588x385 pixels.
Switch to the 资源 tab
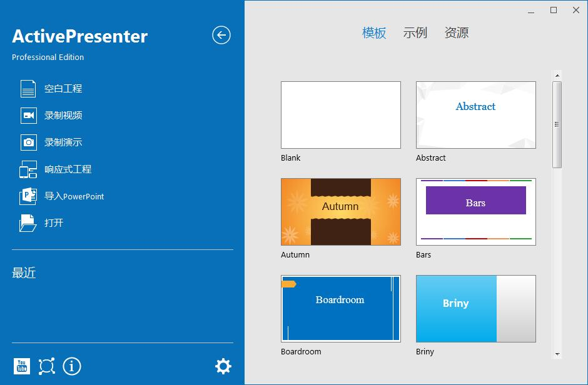(x=456, y=33)
